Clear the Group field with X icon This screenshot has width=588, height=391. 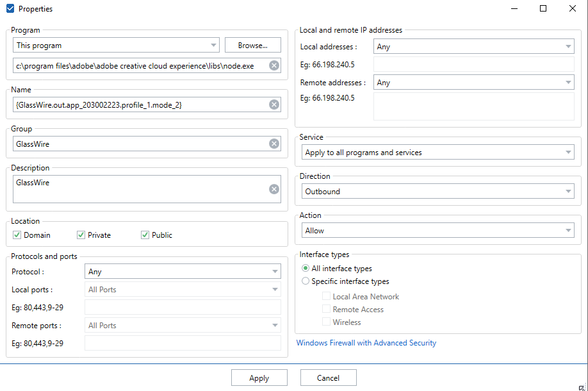tap(274, 144)
